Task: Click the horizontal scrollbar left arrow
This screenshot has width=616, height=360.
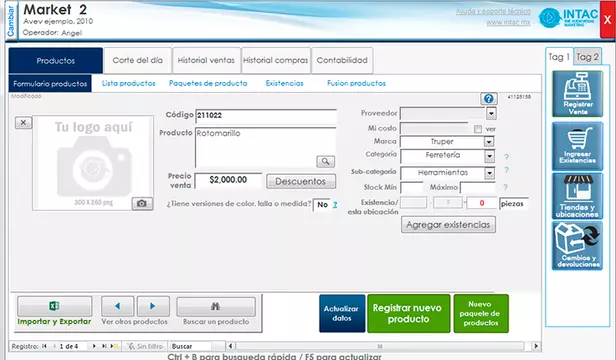Action: pos(231,346)
